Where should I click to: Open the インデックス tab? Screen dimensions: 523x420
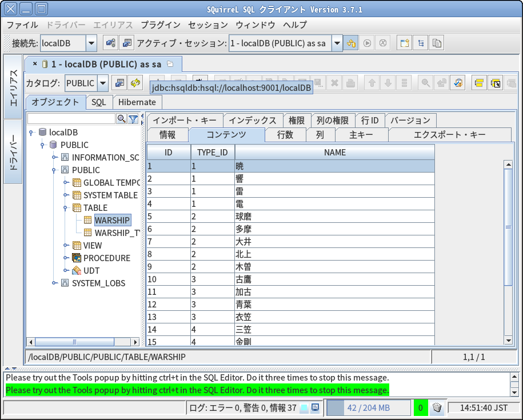[x=253, y=121]
